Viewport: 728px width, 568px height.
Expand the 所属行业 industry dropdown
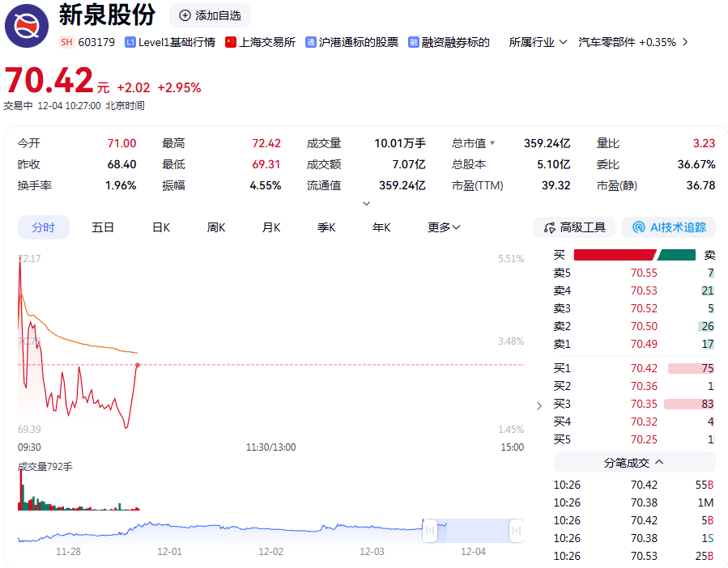tap(536, 42)
